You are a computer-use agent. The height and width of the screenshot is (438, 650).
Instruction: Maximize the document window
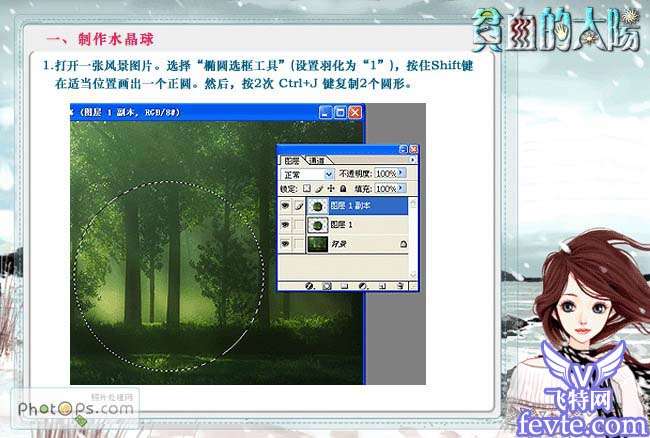pos(340,112)
